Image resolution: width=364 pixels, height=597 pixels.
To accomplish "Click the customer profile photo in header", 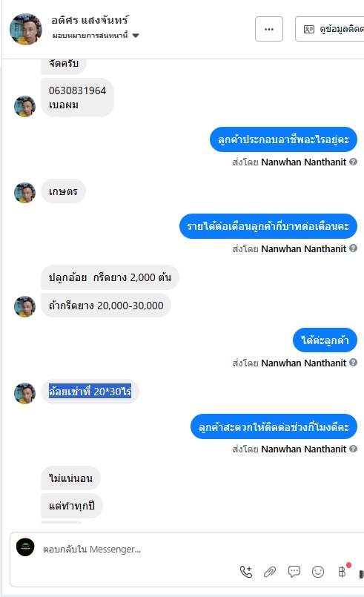I will (x=25, y=29).
